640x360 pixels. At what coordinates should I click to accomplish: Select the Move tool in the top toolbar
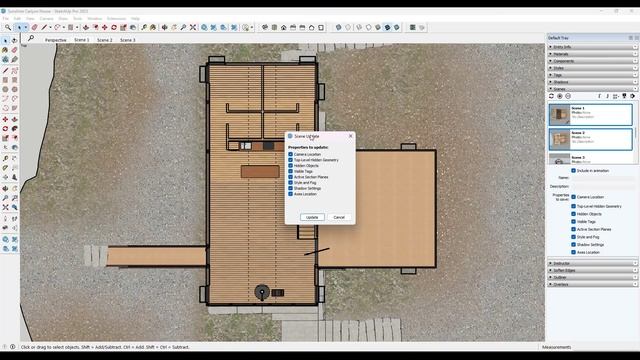tap(104, 27)
